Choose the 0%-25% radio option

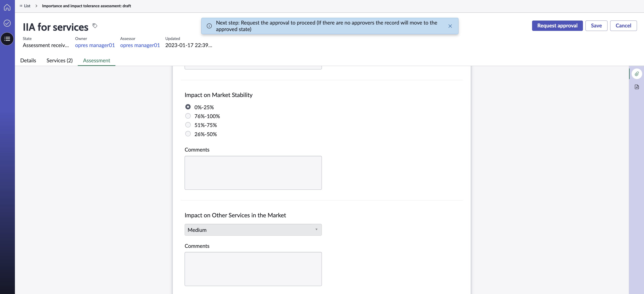[x=188, y=107]
